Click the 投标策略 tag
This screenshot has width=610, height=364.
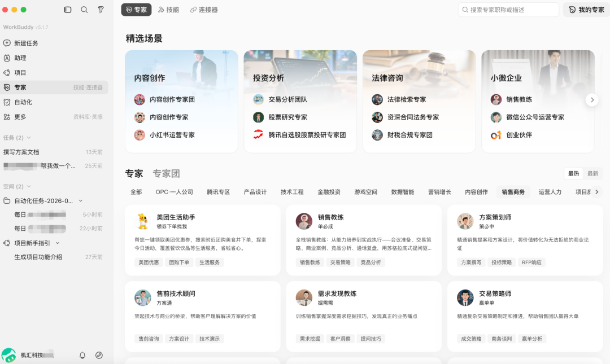pos(502,262)
